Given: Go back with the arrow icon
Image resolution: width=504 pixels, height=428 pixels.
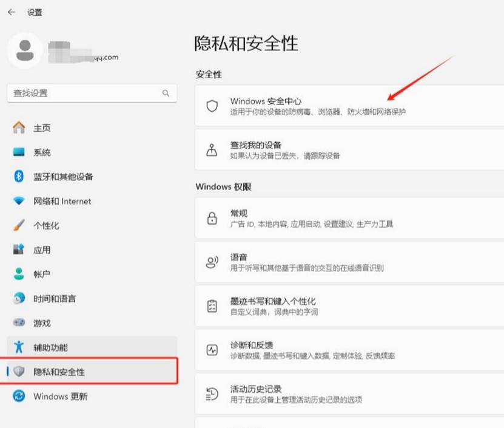Looking at the screenshot, I should [x=12, y=12].
